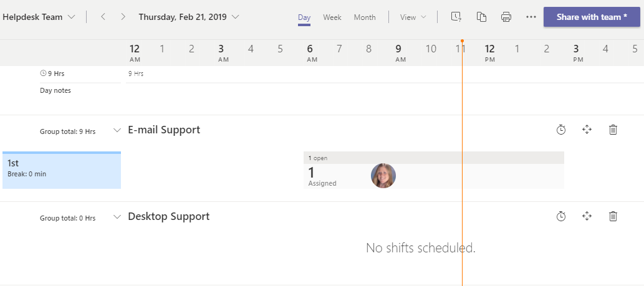Open shift requests icon in toolbar

(456, 17)
